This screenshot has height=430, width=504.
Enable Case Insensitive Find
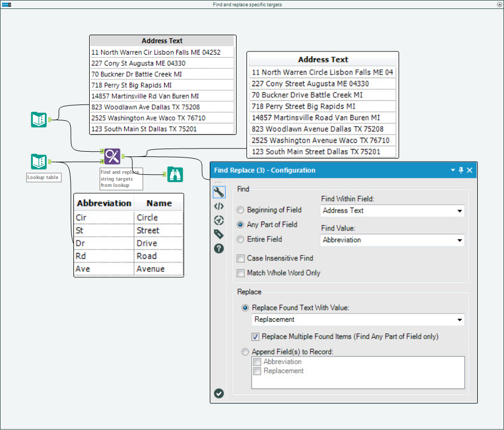pyautogui.click(x=240, y=258)
